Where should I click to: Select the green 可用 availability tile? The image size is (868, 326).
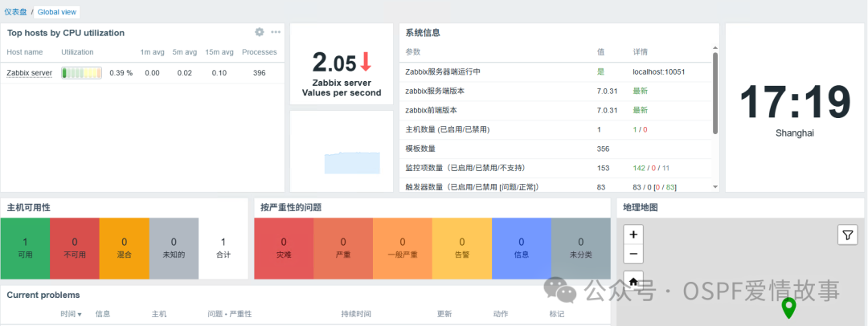[25, 248]
